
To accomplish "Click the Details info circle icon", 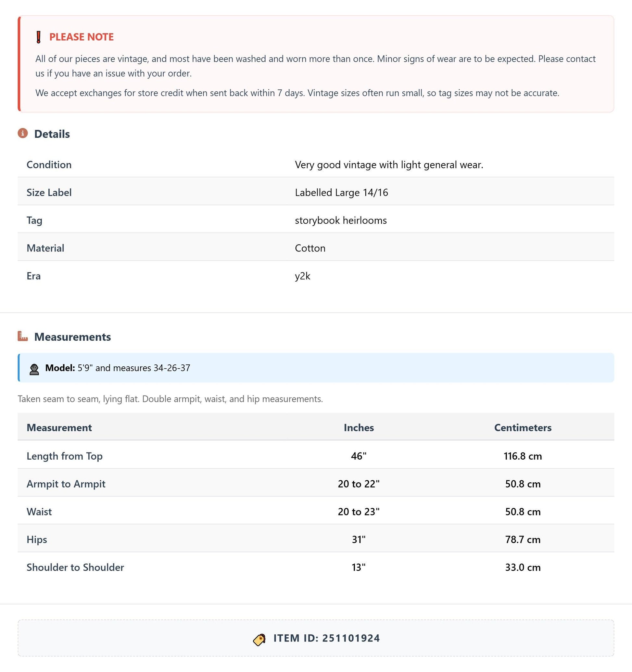I will pos(23,133).
